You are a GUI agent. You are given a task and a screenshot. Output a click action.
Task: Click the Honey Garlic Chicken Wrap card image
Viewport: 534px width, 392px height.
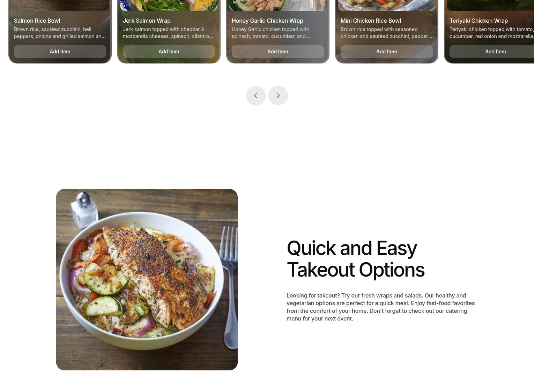coord(278,5)
